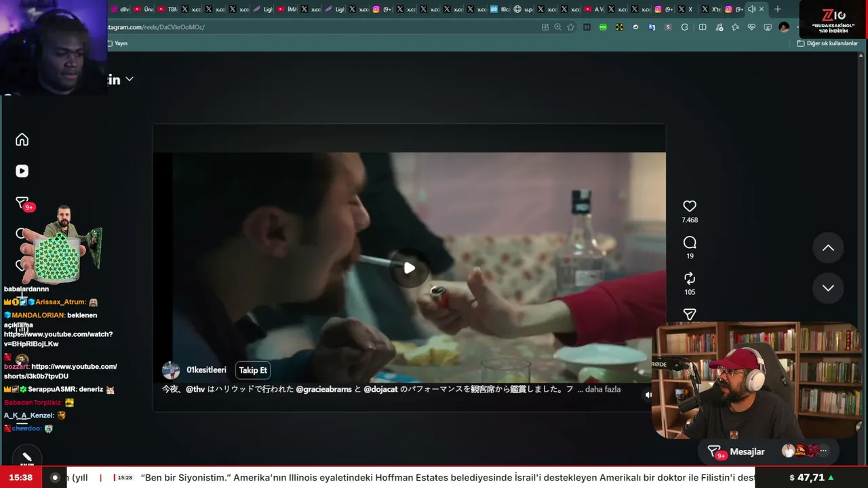View the 105 reposts count

tap(690, 292)
